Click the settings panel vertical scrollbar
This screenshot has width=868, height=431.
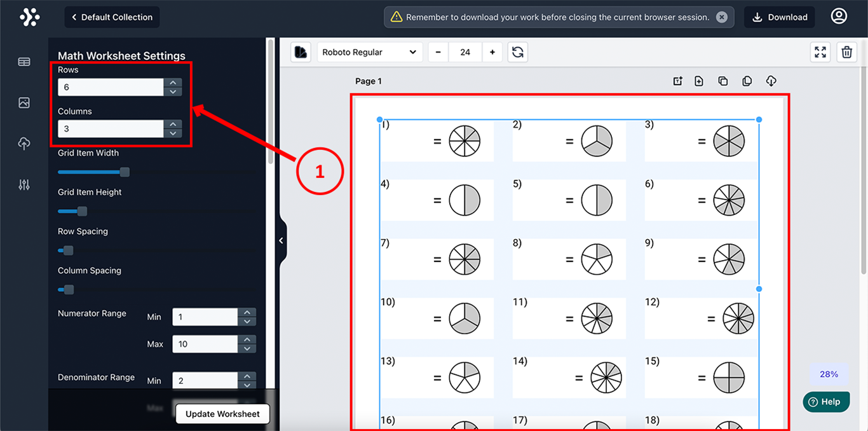(271, 102)
